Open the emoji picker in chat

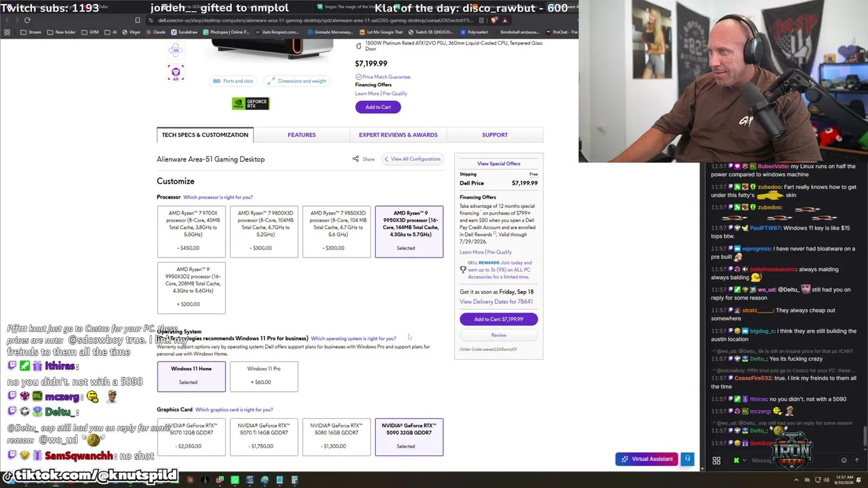(x=844, y=461)
